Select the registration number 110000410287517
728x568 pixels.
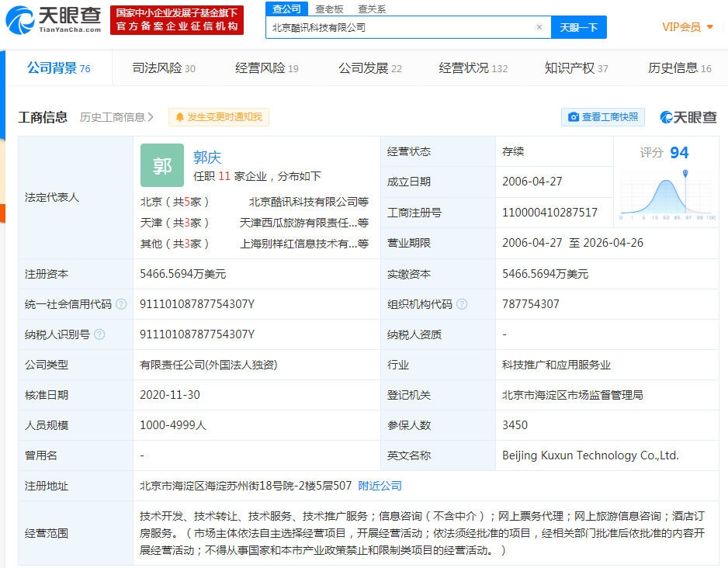pos(549,212)
